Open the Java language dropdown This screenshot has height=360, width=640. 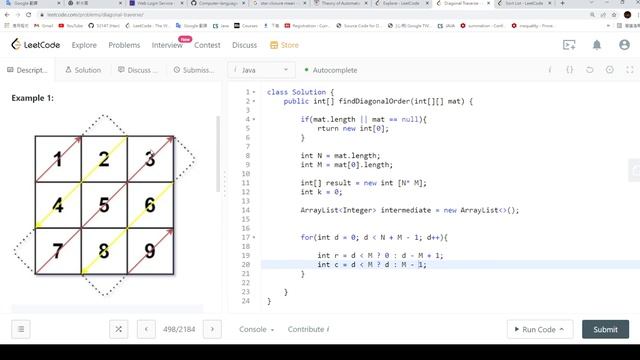click(261, 70)
